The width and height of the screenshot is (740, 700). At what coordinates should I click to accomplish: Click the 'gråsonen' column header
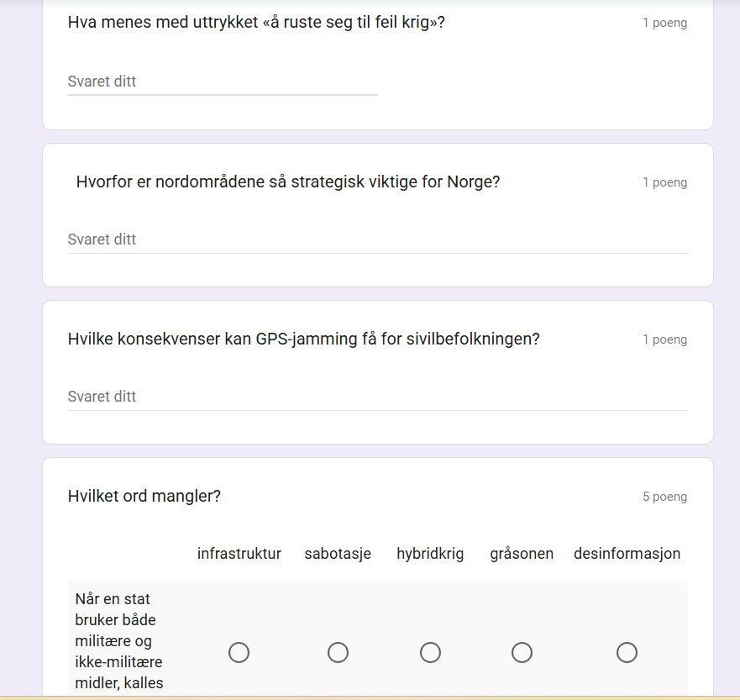[522, 554]
